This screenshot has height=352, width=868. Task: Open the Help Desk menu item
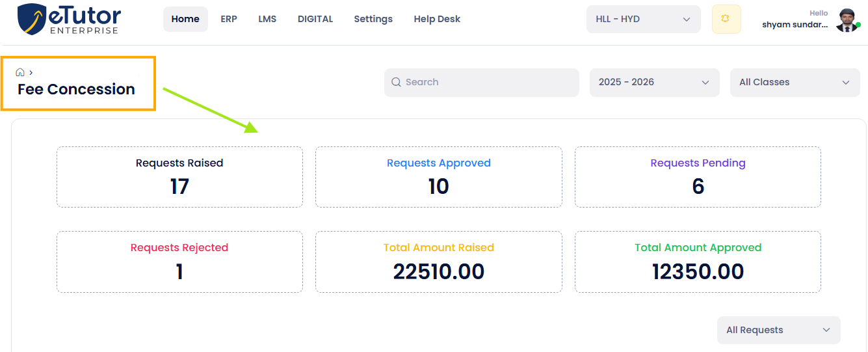(x=437, y=19)
